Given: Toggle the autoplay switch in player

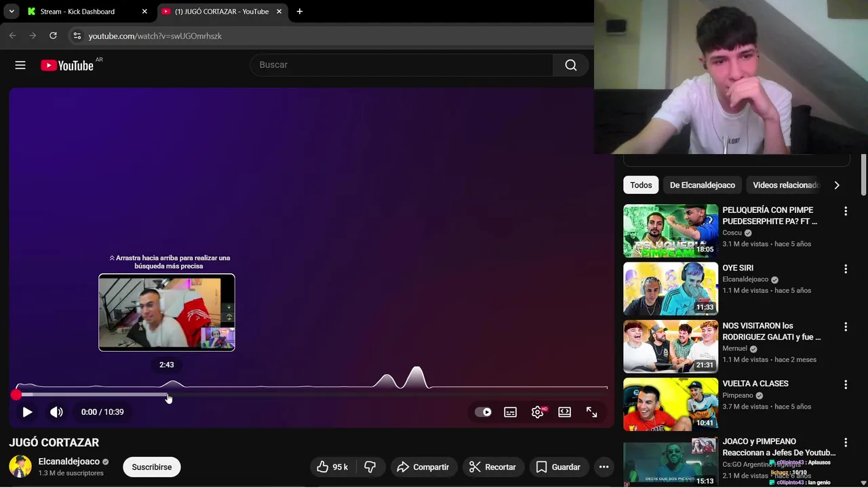Looking at the screenshot, I should tap(484, 412).
